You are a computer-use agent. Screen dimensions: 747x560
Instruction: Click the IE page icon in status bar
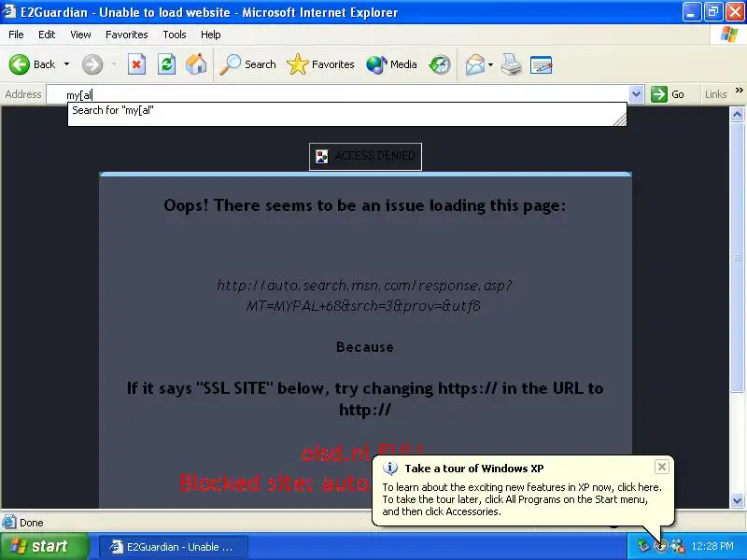click(x=8, y=523)
